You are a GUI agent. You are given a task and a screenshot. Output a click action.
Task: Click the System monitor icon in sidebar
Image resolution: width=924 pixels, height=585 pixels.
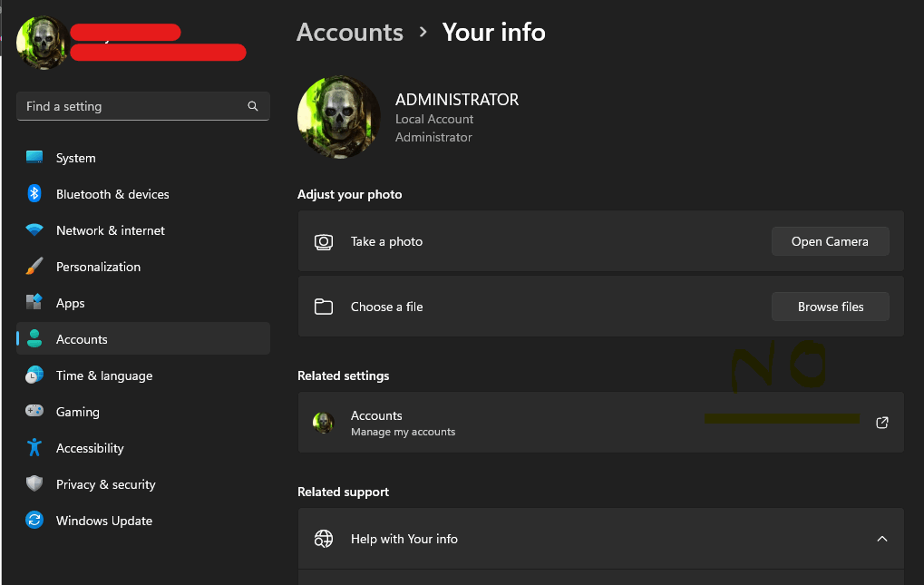click(34, 157)
